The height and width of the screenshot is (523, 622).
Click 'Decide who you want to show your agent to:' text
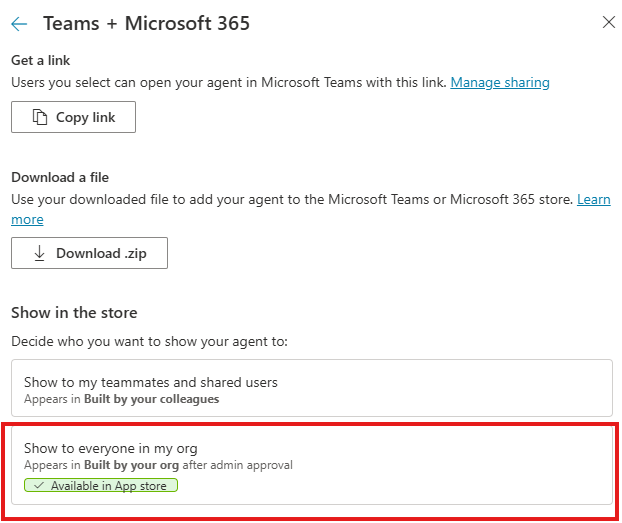pos(150,342)
